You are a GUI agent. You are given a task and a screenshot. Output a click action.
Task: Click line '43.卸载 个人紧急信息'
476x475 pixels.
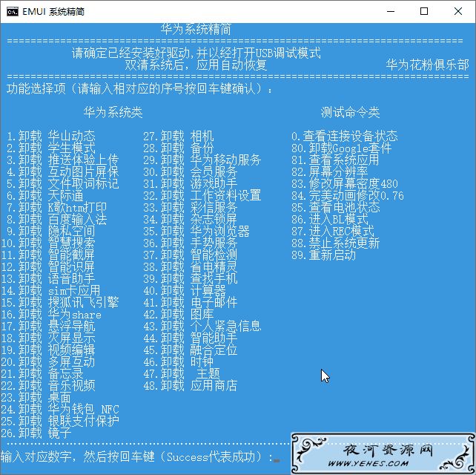[x=202, y=326]
